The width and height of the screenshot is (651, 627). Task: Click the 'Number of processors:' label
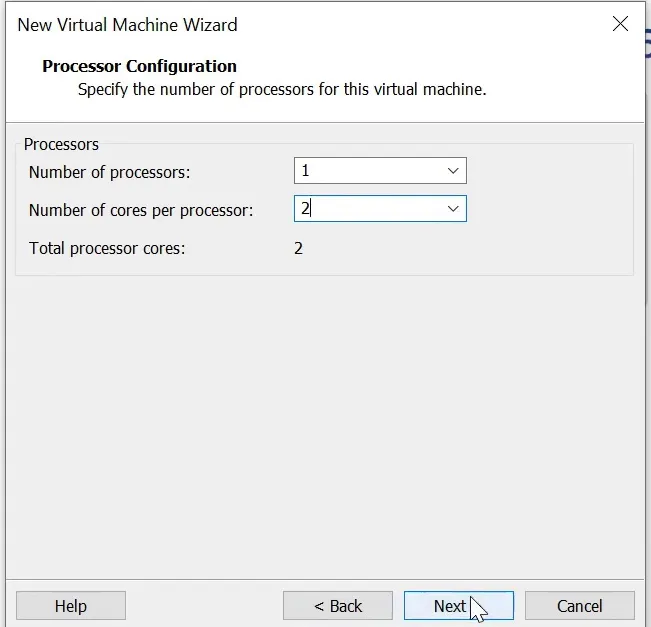109,172
